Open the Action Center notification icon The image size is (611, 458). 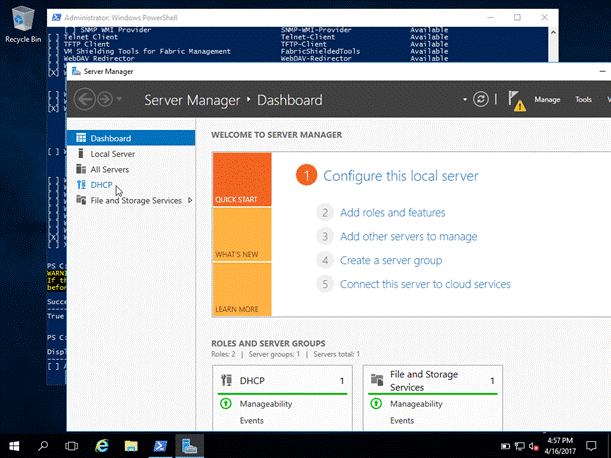[x=591, y=446]
